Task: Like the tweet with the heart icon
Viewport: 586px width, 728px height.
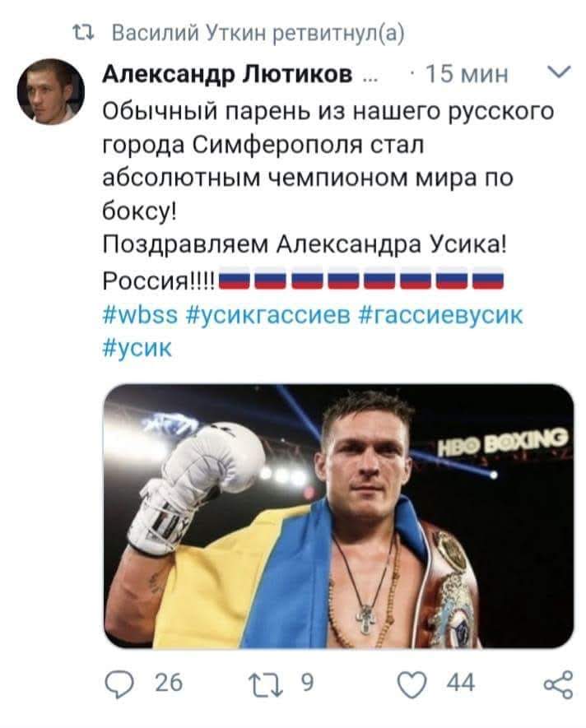Action: coord(413,683)
